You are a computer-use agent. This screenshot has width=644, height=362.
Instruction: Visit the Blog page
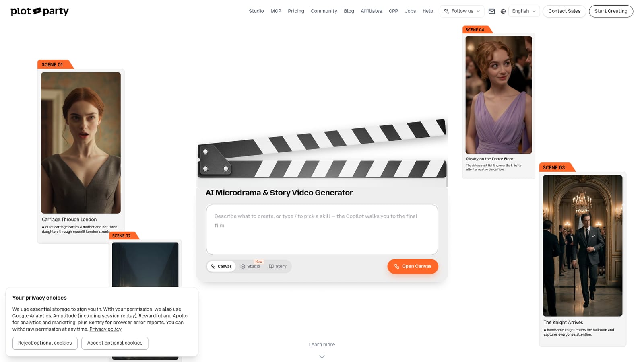click(349, 11)
